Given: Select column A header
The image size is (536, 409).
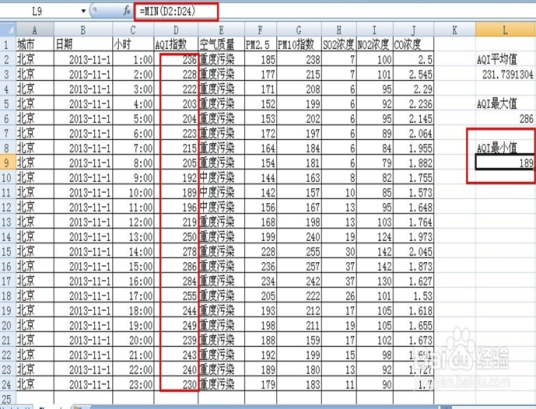Looking at the screenshot, I should [x=35, y=30].
